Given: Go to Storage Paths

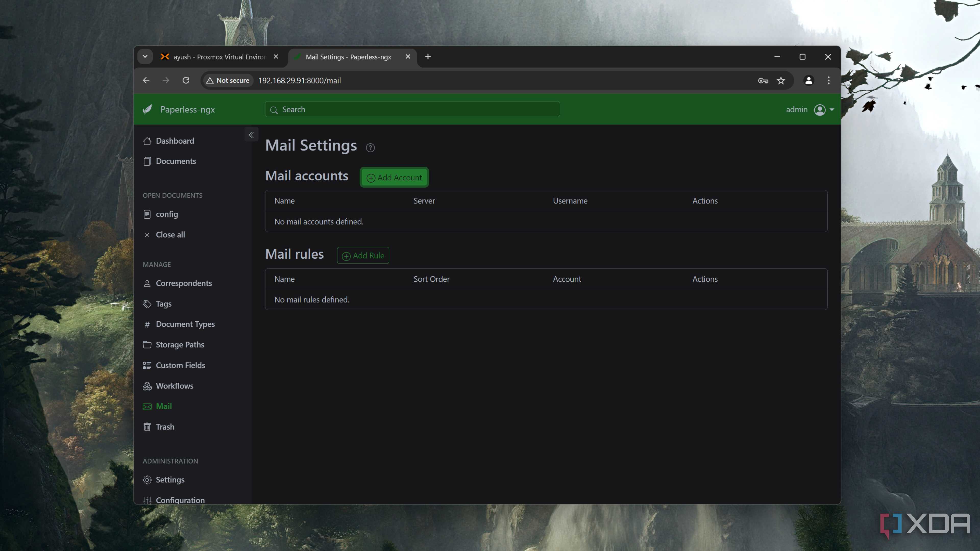Looking at the screenshot, I should tap(180, 345).
